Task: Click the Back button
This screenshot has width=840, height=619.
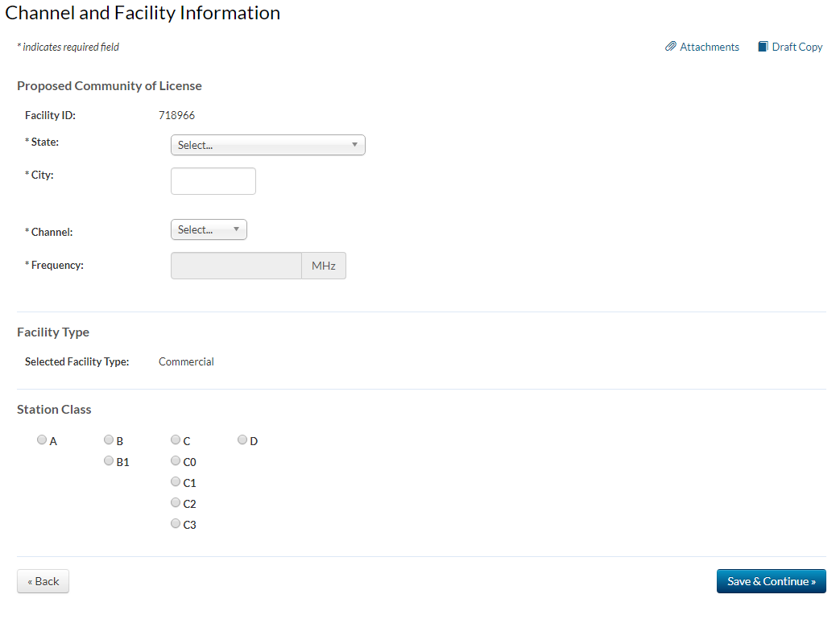Action: [x=43, y=581]
